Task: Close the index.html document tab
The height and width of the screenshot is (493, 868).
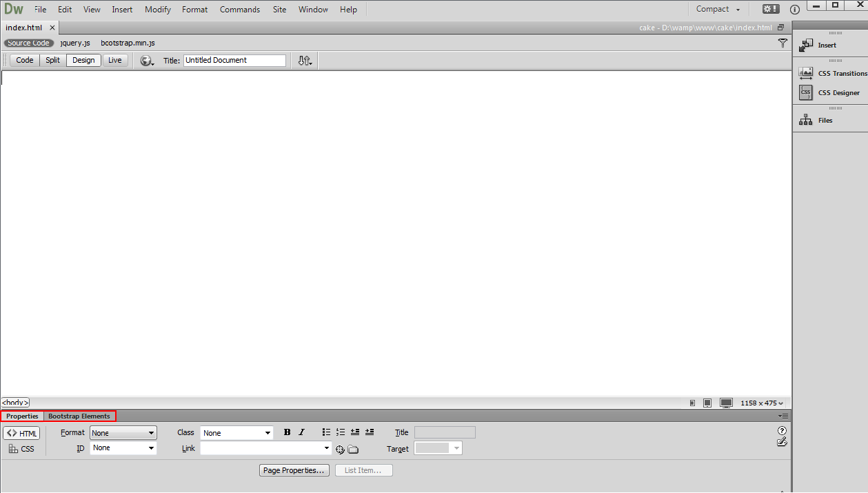Action: click(52, 28)
